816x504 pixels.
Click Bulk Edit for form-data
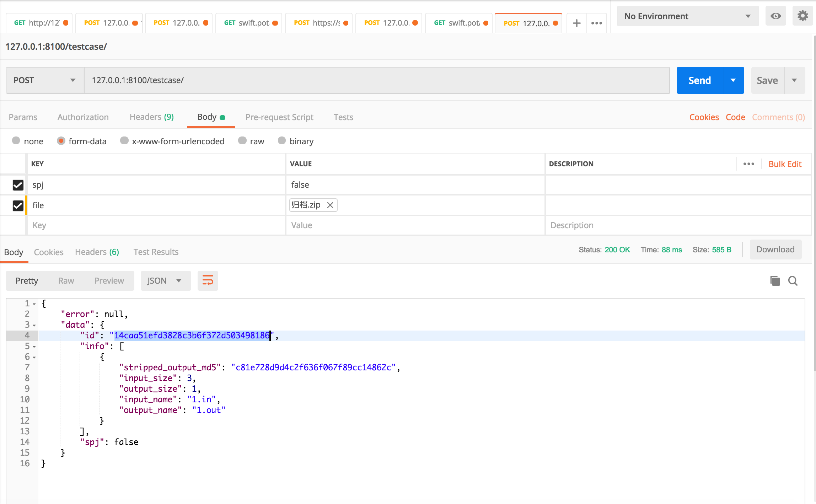coord(785,164)
